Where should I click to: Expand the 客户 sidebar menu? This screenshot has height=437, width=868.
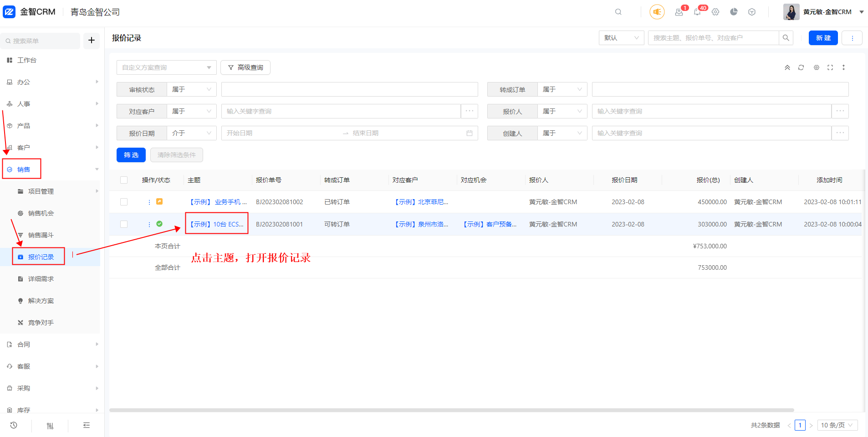[50, 148]
